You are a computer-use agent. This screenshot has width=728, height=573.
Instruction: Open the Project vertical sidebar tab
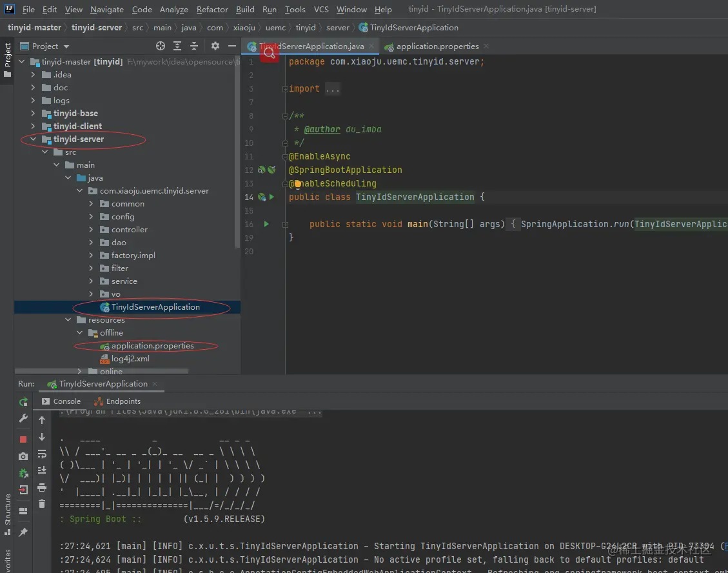(8, 60)
